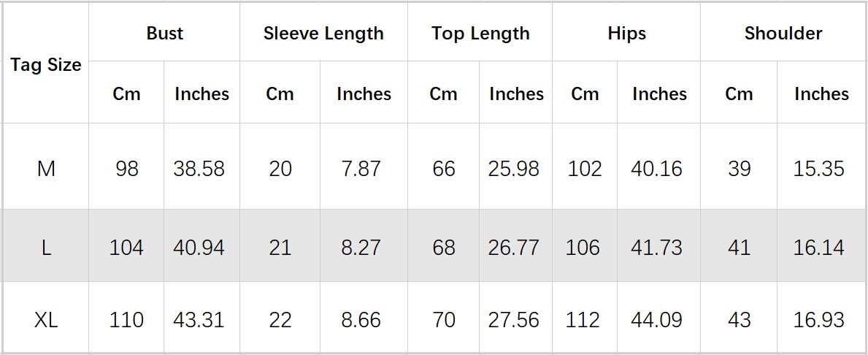Select the Top Length header

pyautogui.click(x=480, y=34)
